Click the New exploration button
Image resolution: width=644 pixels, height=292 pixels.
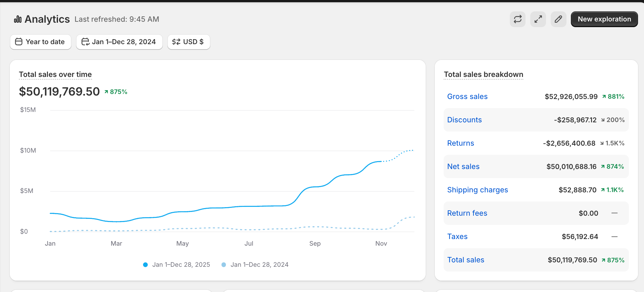point(604,19)
